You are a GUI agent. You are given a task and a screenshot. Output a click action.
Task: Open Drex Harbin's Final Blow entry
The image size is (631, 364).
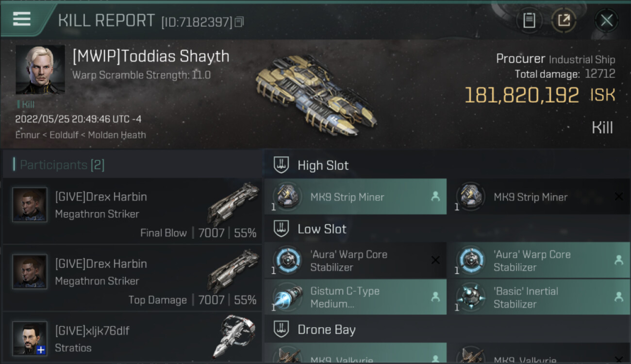[132, 211]
